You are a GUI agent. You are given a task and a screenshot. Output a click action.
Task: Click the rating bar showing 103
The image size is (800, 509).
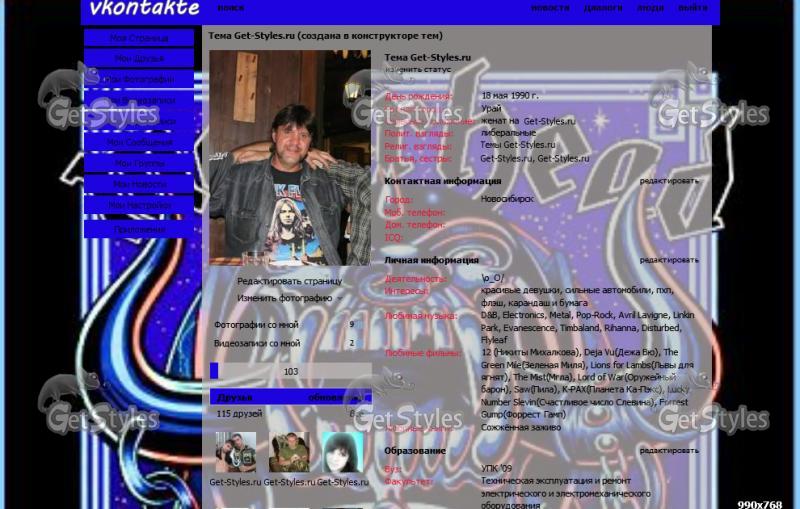pos(291,371)
